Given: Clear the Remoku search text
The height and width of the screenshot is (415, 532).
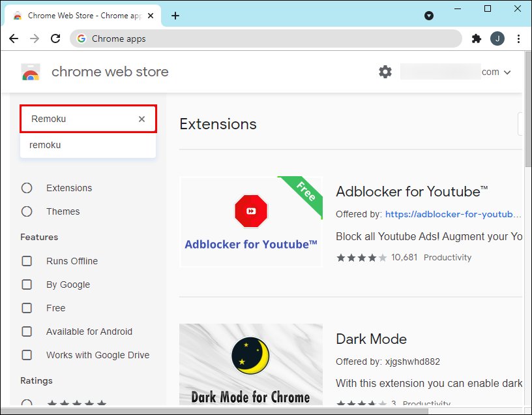Looking at the screenshot, I should [x=141, y=119].
